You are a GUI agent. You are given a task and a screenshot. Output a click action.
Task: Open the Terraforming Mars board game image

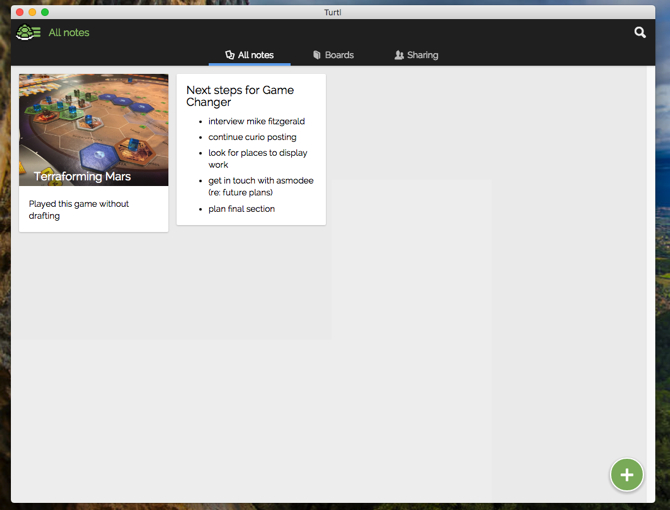93,120
